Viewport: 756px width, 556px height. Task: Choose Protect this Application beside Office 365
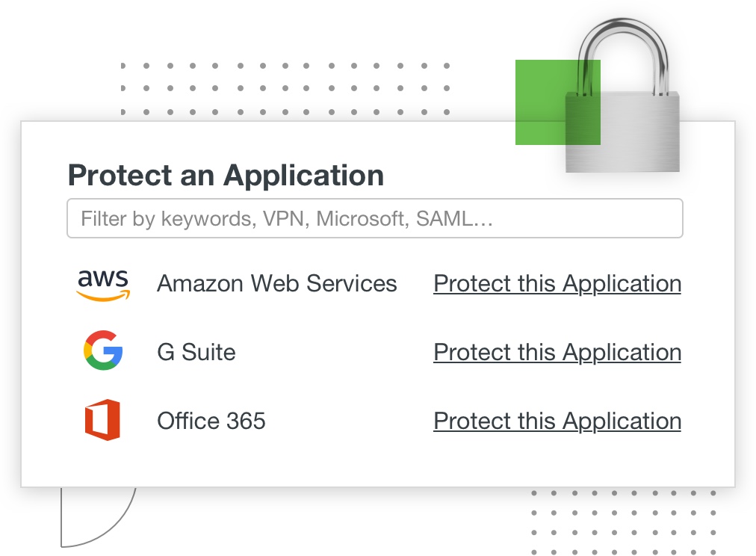[x=557, y=421]
